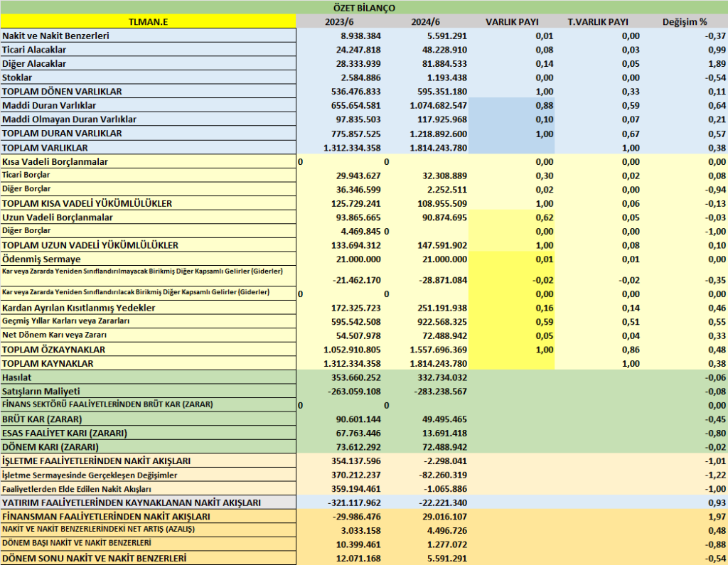Click the 2024/6 column header
Screen dimensions: 728x565
click(425, 22)
